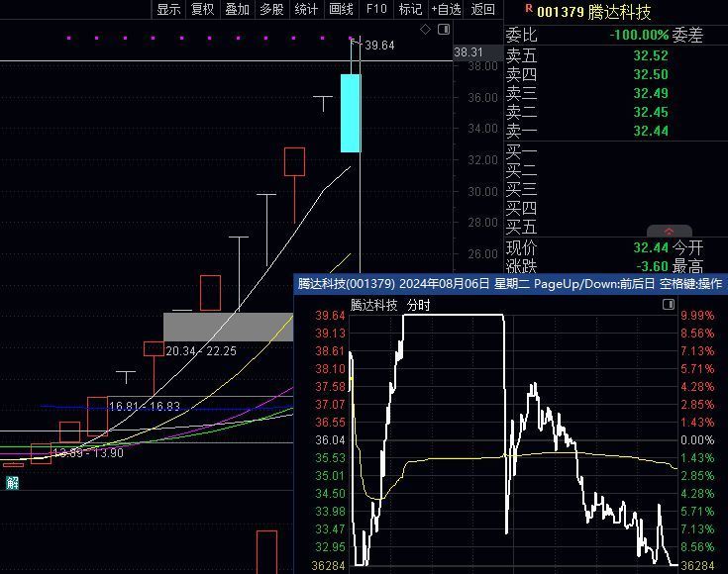Open the 复权 toolbar option

pyautogui.click(x=203, y=9)
